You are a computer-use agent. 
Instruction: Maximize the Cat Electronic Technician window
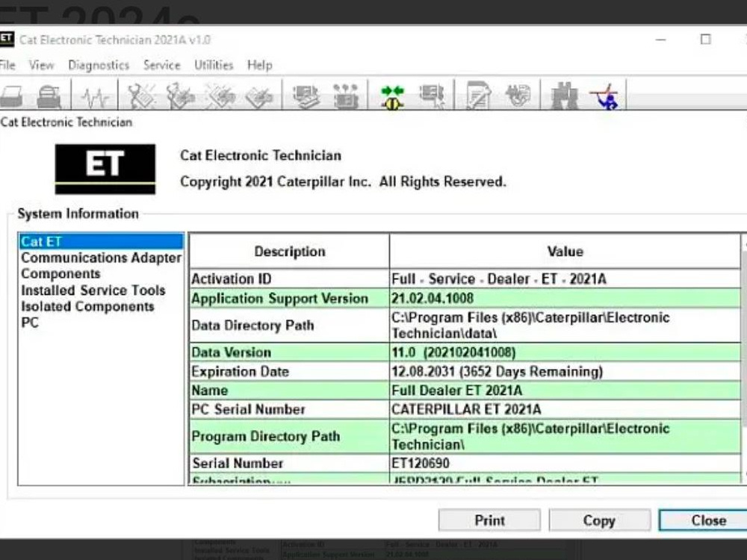pyautogui.click(x=706, y=40)
